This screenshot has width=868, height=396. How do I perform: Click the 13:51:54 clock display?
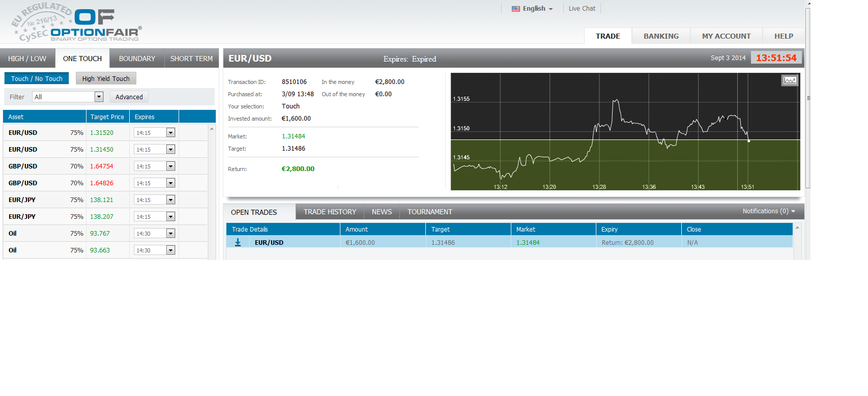coord(776,58)
